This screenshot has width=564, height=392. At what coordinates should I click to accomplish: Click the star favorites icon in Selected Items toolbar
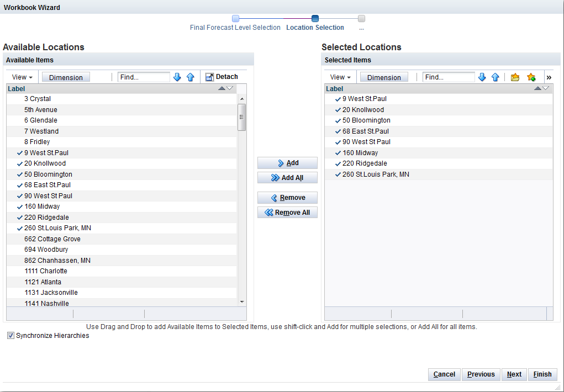click(531, 77)
